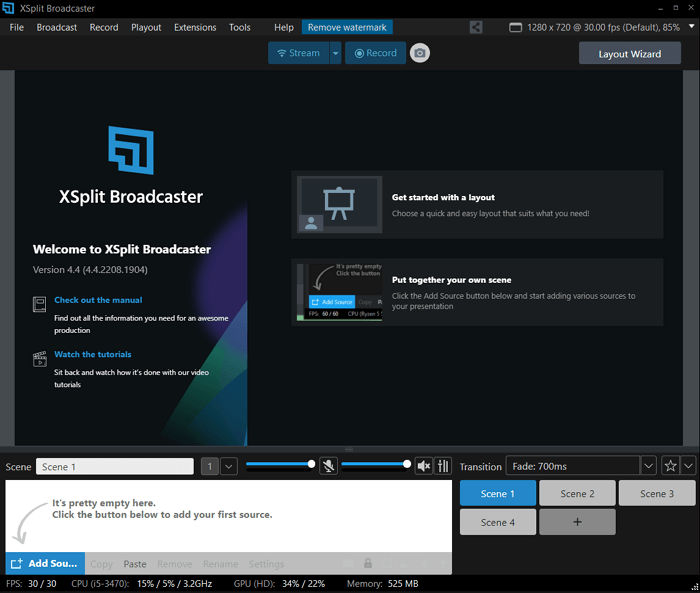The height and width of the screenshot is (593, 700).
Task: Open the audio mixer settings icon
Action: (444, 466)
